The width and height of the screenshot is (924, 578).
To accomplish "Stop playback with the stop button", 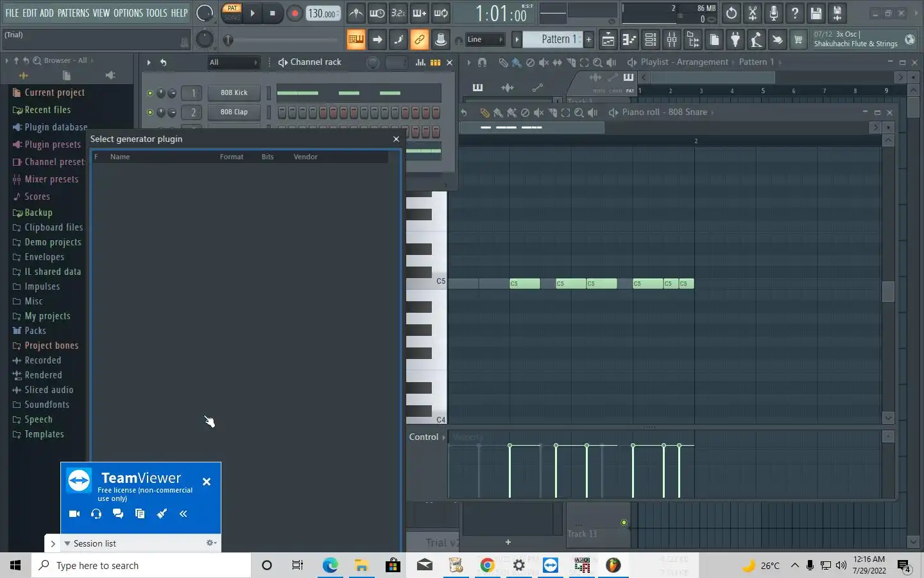I will pyautogui.click(x=273, y=13).
